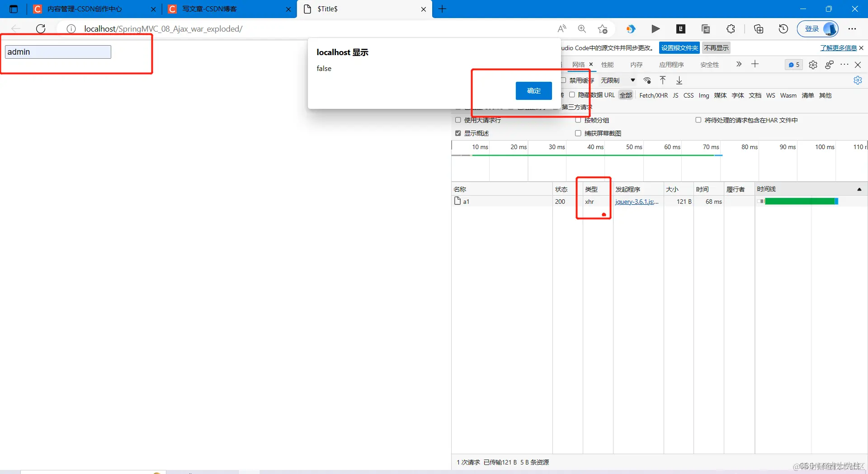Click the 不再显示 button
The image size is (868, 474).
(x=716, y=48)
